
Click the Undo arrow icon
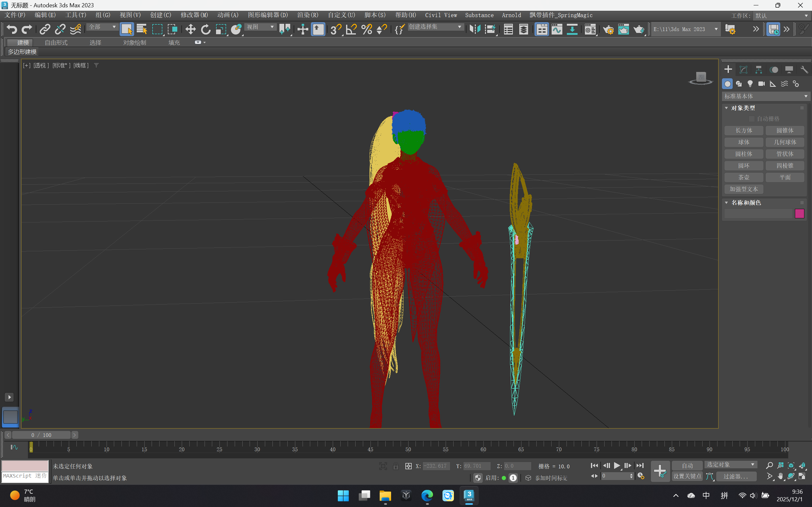(12, 29)
